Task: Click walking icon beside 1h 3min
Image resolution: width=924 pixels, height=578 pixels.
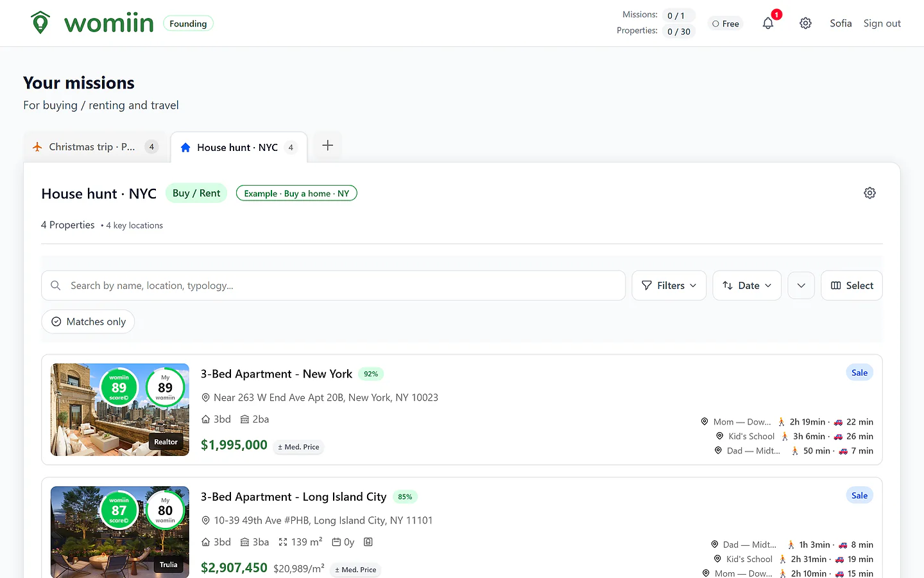Action: pyautogui.click(x=791, y=545)
